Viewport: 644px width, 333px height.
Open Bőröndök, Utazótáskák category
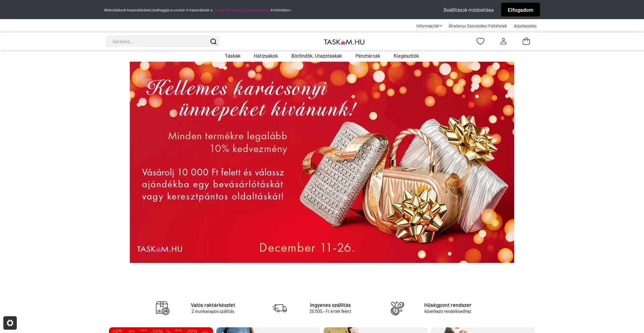[317, 56]
